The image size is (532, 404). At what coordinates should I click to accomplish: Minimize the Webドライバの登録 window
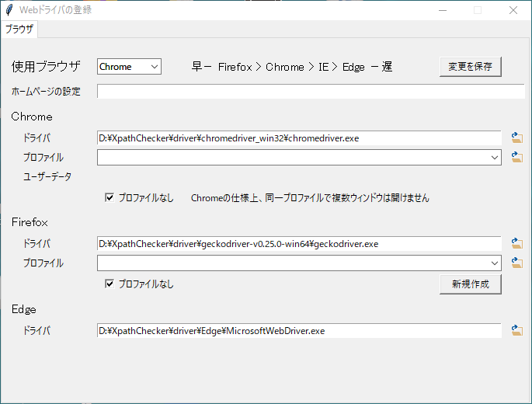443,10
